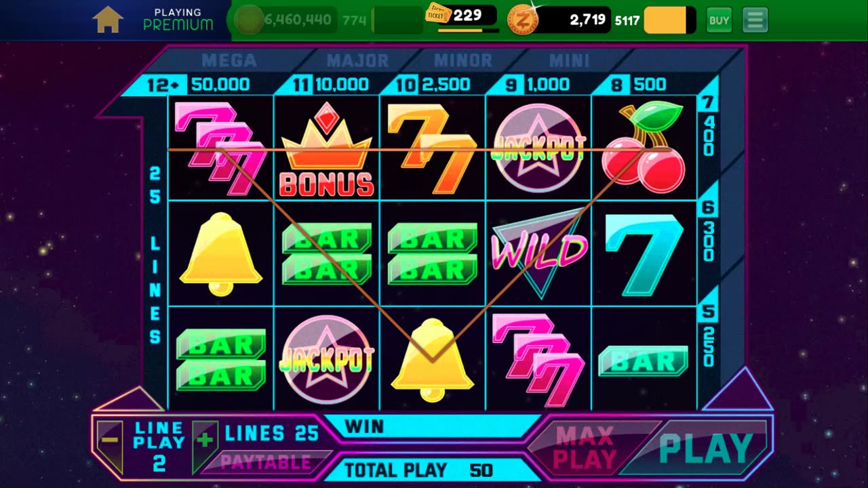The height and width of the screenshot is (488, 868).
Task: Select MAX PLAY bet
Action: [585, 447]
